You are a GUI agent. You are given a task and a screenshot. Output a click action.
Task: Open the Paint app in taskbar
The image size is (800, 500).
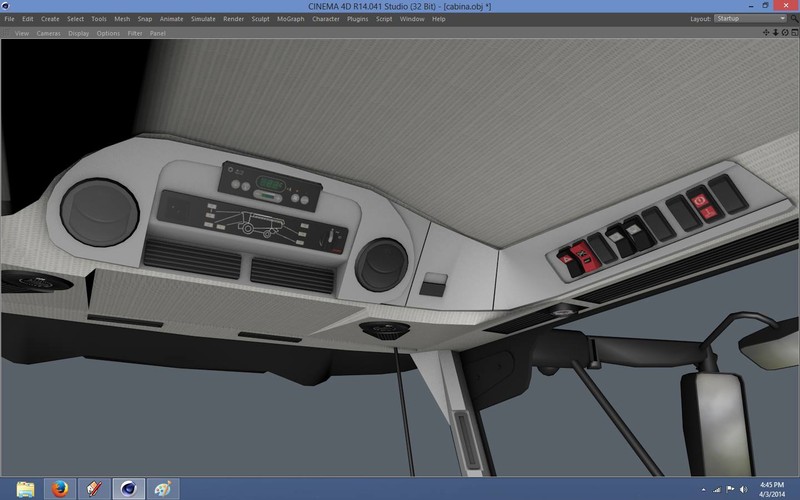[161, 488]
